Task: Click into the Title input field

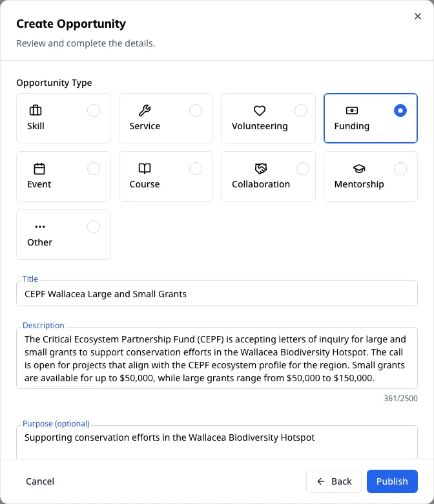Action: (217, 294)
